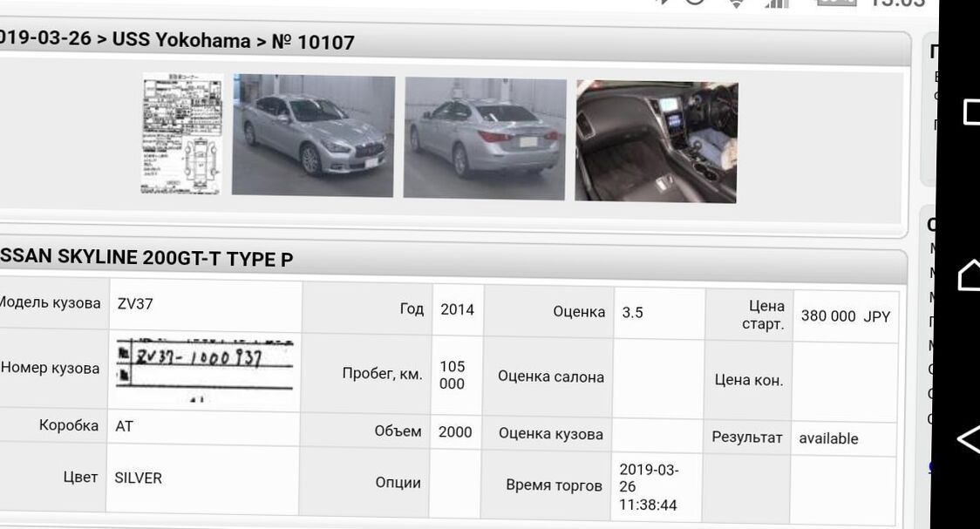Click the 3.5 auction grade value
Image resolution: width=980 pixels, height=529 pixels.
632,312
